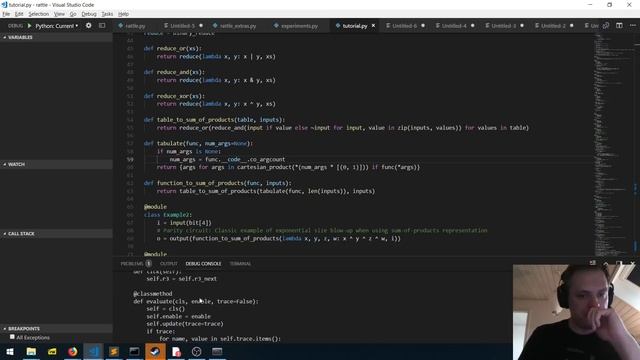This screenshot has height=360, width=640.
Task: Click line number 59 in the gutter
Action: 130,160
